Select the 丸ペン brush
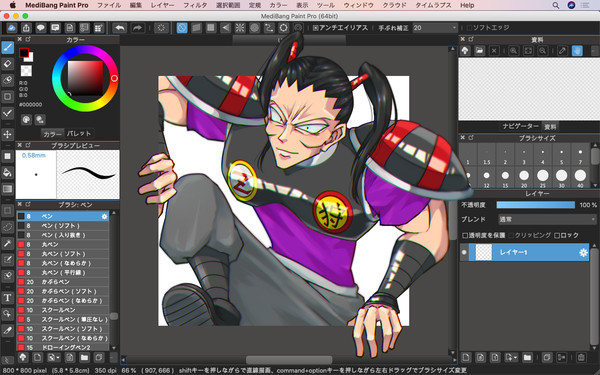This screenshot has height=375, width=600. pyautogui.click(x=63, y=244)
